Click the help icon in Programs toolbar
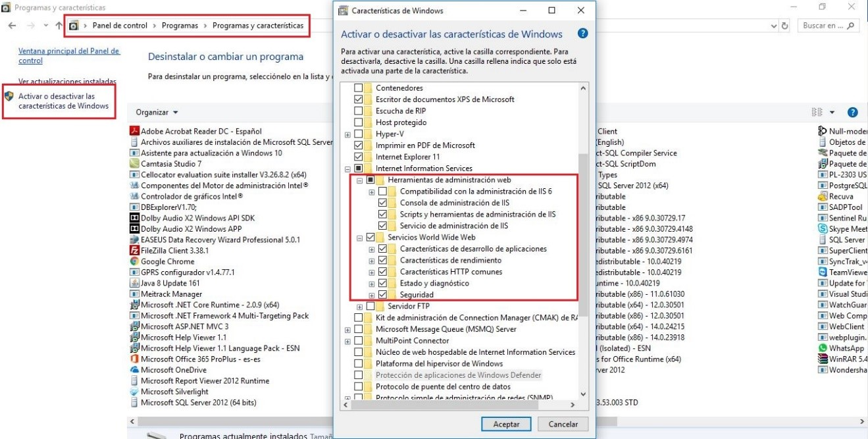 point(853,113)
